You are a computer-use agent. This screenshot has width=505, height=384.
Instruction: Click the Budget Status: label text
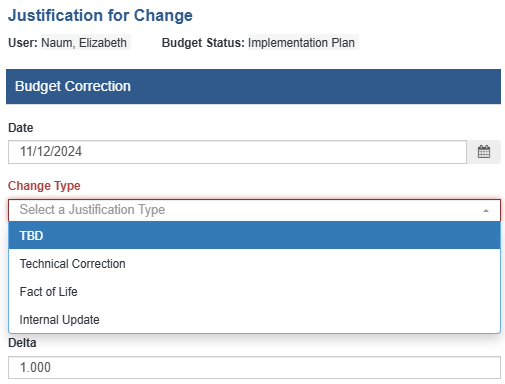203,43
